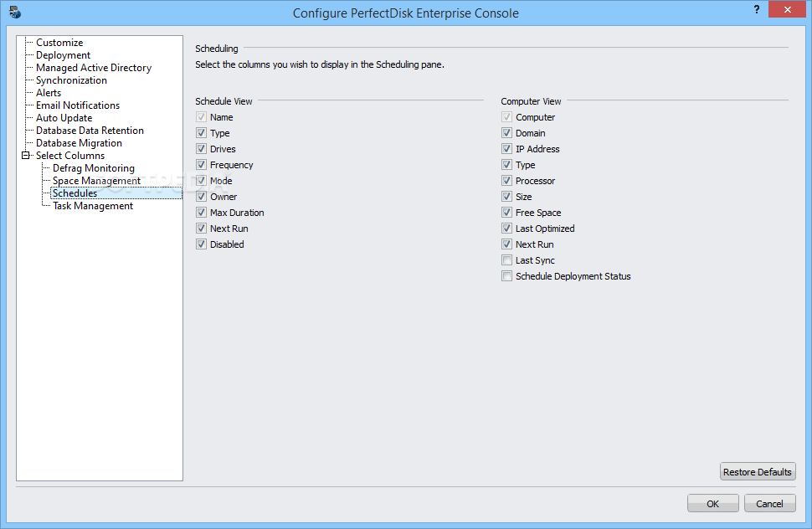Click the Scheduling section heading

(x=217, y=49)
